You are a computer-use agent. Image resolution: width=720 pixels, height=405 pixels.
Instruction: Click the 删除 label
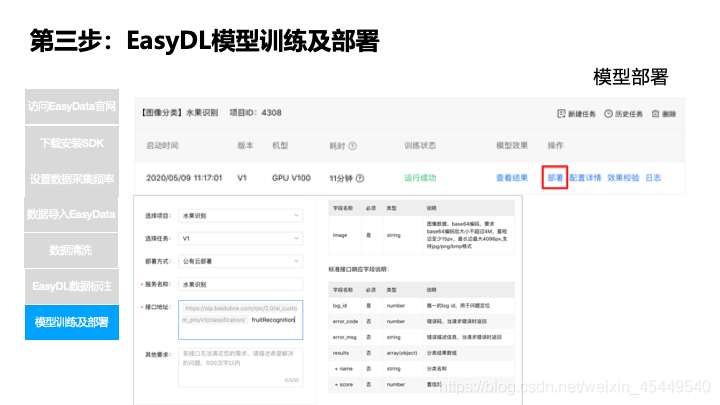click(669, 114)
